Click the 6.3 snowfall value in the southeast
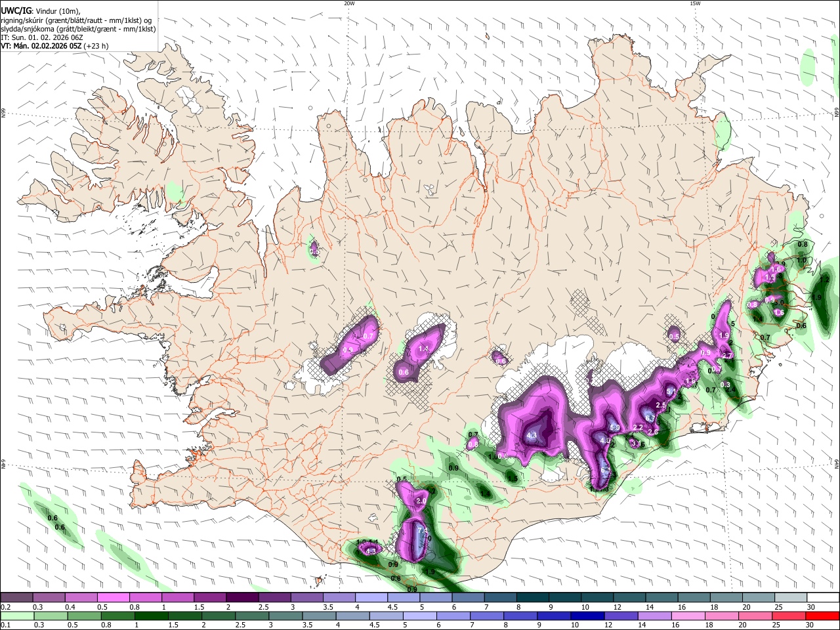The height and width of the screenshot is (630, 840). pos(650,417)
